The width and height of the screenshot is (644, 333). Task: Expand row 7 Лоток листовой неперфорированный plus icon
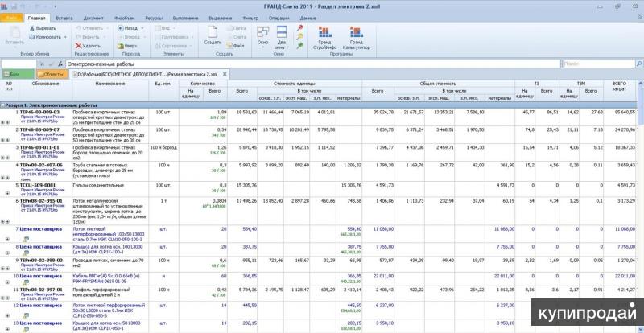[x=7, y=239]
